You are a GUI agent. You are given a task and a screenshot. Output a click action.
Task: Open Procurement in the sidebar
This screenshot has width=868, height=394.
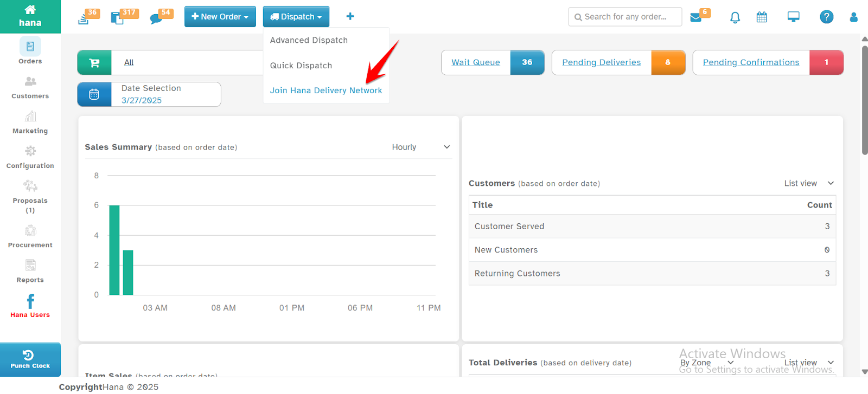[30, 236]
